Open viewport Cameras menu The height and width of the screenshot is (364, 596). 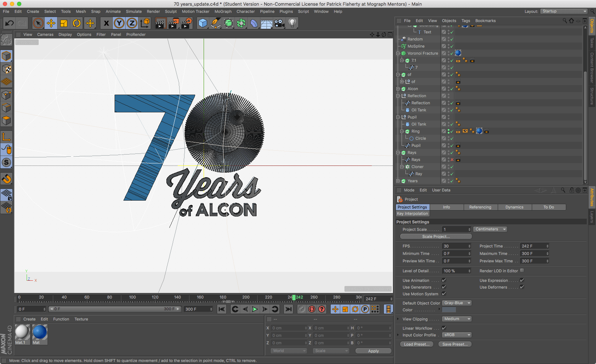[x=45, y=34]
